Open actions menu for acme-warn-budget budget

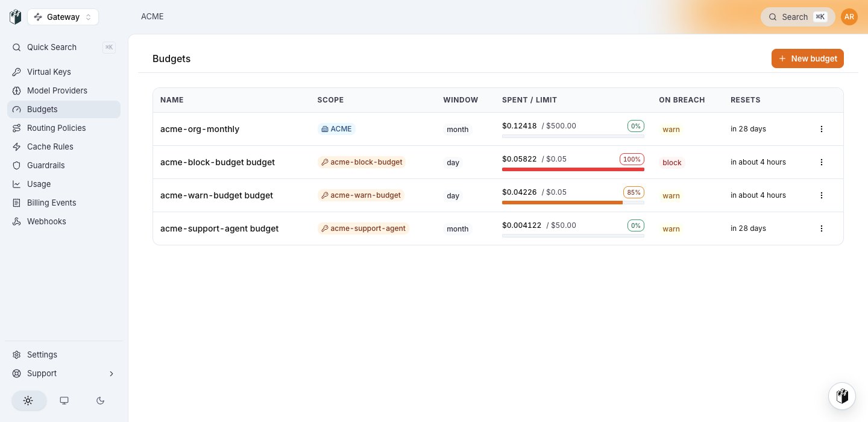point(821,195)
